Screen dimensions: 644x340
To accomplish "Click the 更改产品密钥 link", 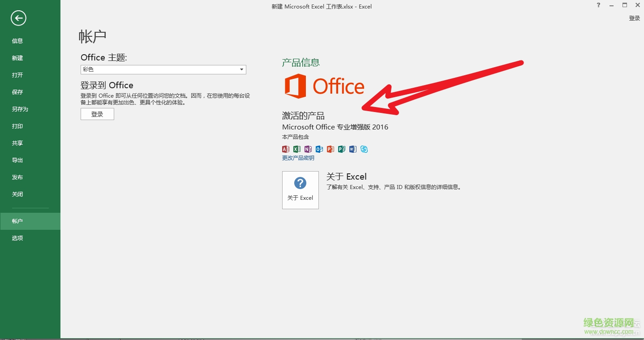I will click(298, 158).
